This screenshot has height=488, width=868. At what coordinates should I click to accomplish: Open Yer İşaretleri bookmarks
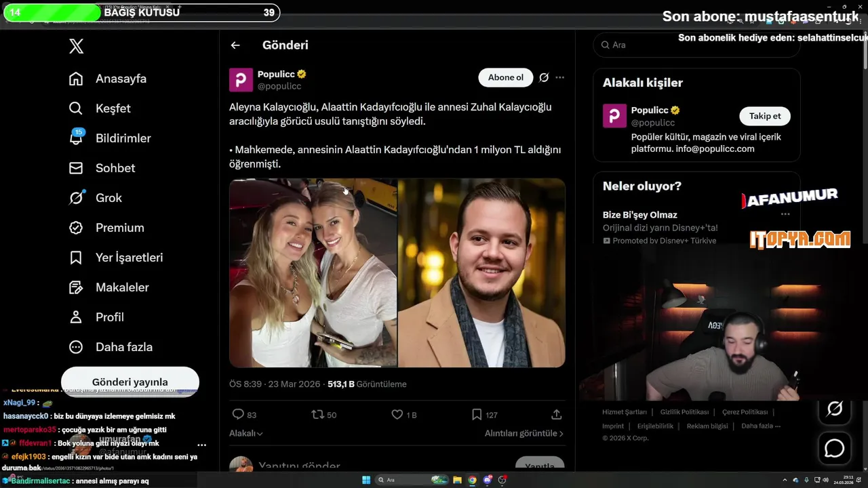pyautogui.click(x=116, y=258)
